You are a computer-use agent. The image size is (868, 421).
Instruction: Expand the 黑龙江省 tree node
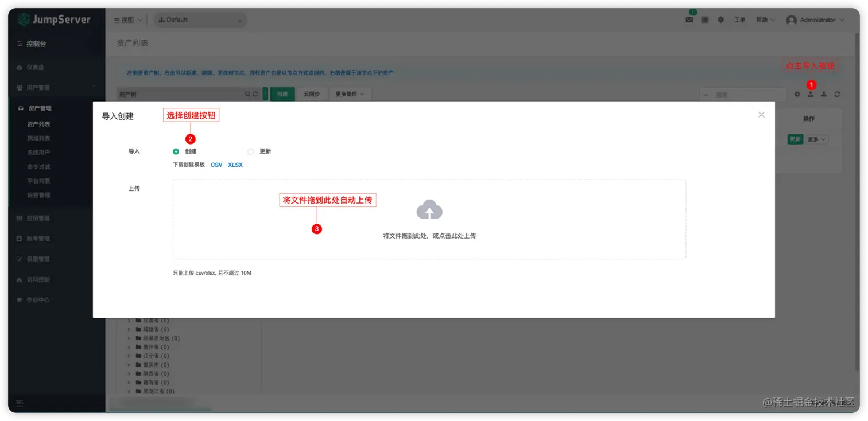click(x=129, y=391)
